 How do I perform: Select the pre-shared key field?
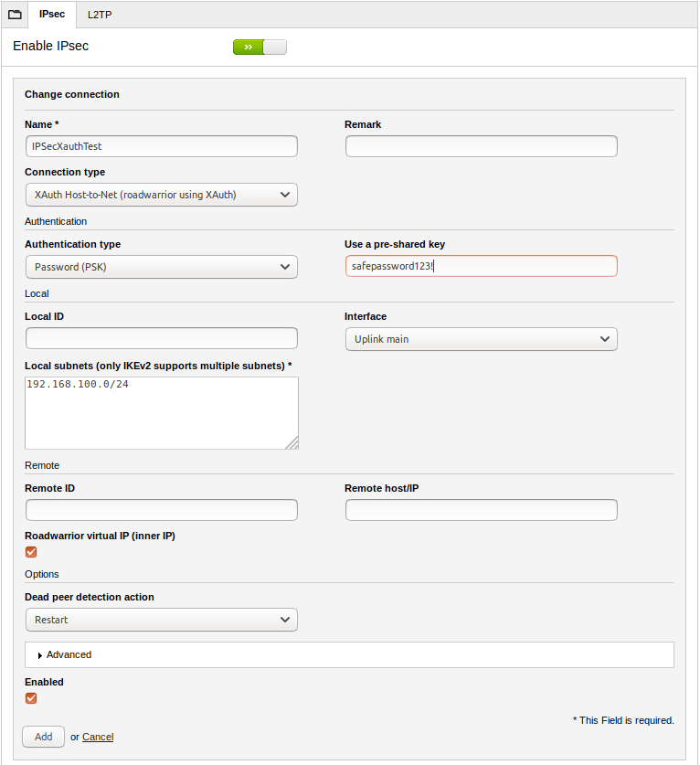point(481,266)
